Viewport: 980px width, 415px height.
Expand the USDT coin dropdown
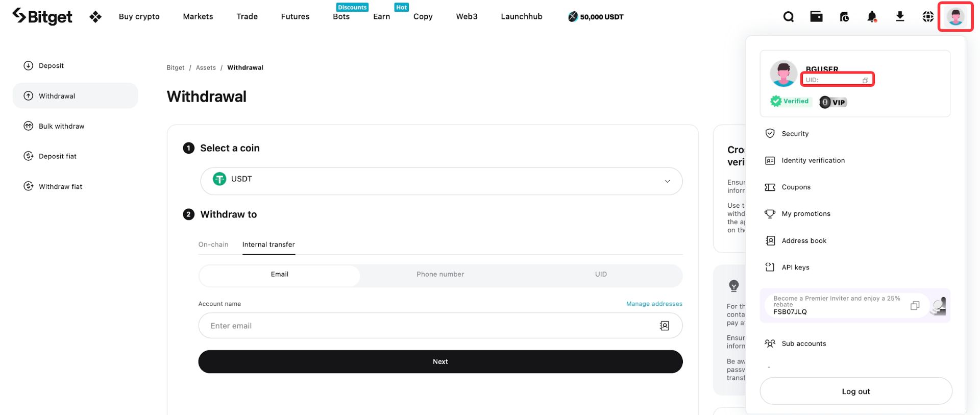441,181
